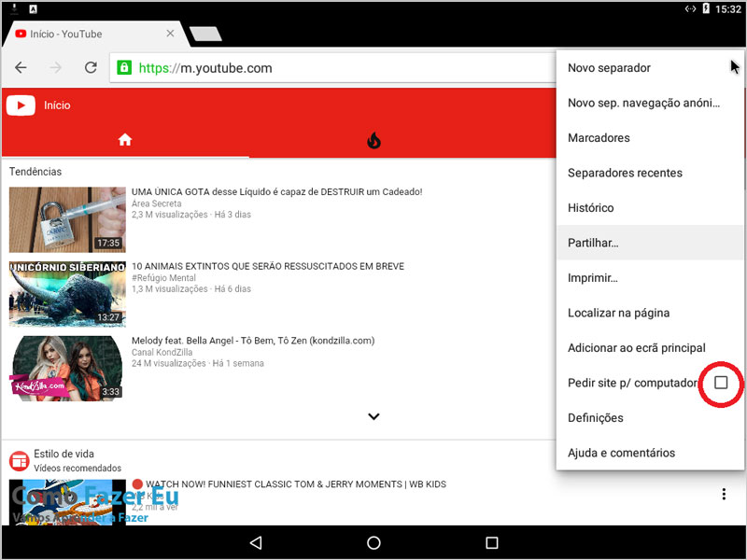Tick the Pedir site p/ computador checkbox
Image resolution: width=747 pixels, height=560 pixels.
tap(721, 383)
